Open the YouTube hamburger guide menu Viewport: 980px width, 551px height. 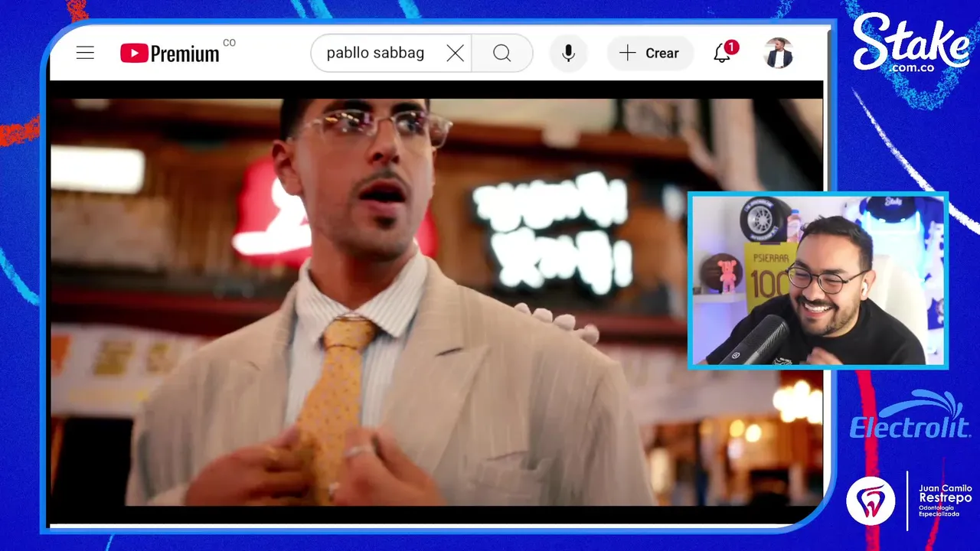tap(85, 53)
